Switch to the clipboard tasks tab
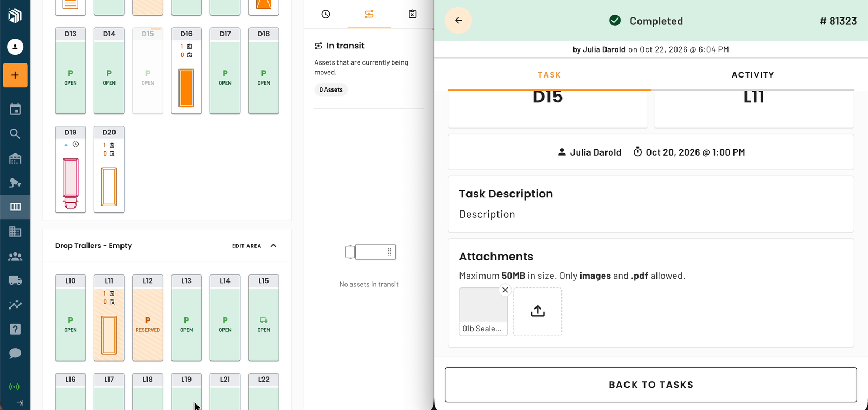This screenshot has height=410, width=868. point(412,14)
